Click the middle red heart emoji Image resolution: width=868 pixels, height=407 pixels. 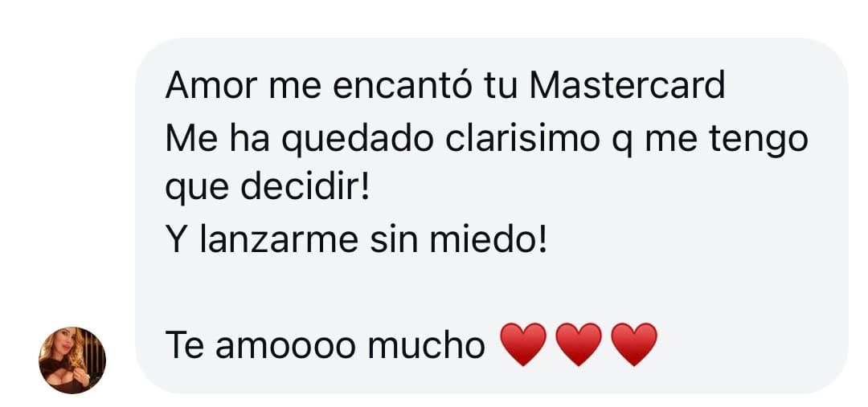[579, 344]
